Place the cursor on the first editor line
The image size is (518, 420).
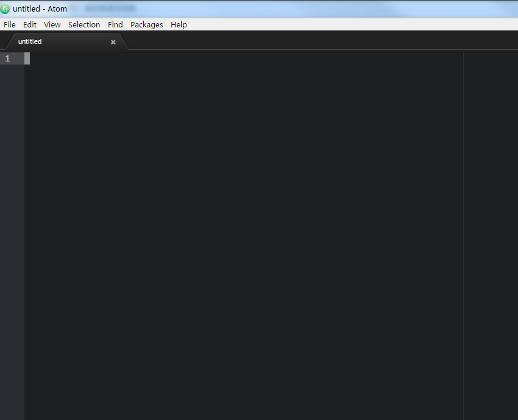(x=183, y=58)
